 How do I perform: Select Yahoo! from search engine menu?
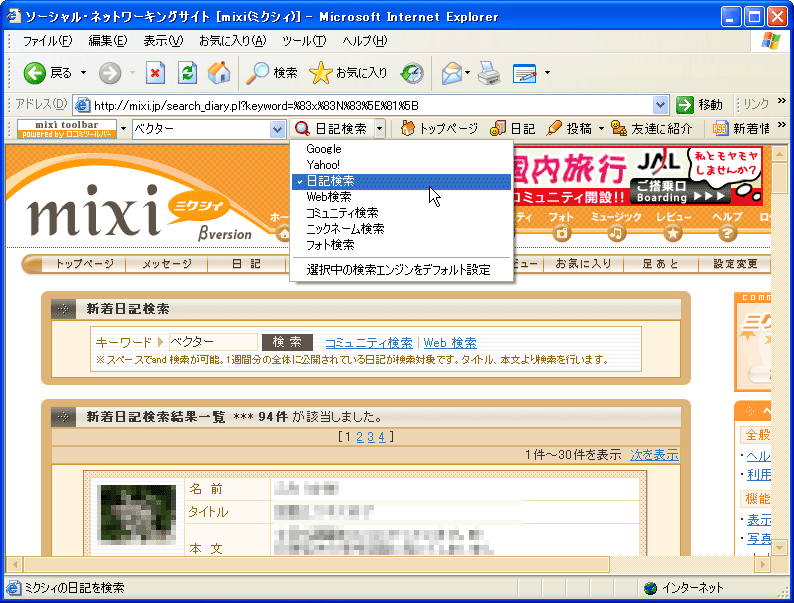click(x=402, y=165)
